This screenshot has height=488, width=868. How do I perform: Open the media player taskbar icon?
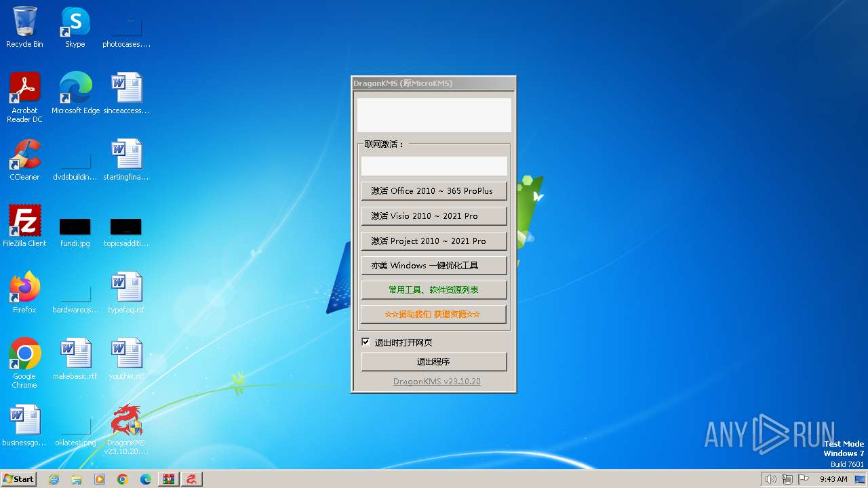pos(100,479)
